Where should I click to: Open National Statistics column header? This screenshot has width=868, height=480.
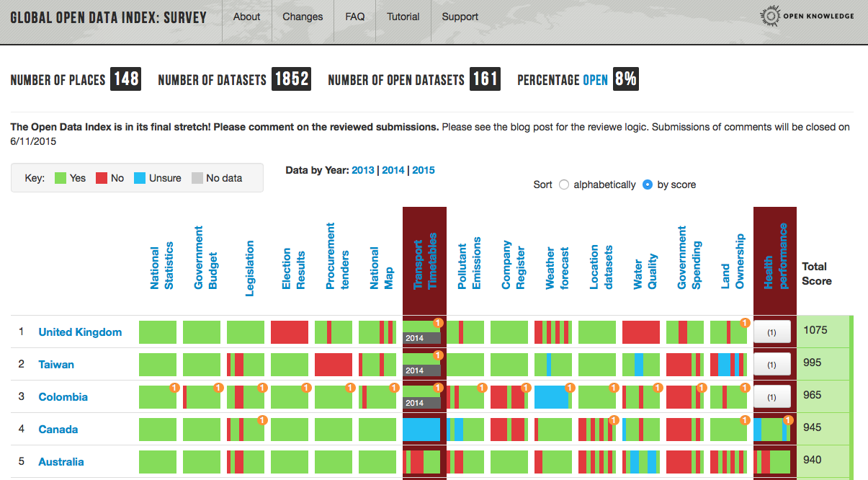(161, 265)
